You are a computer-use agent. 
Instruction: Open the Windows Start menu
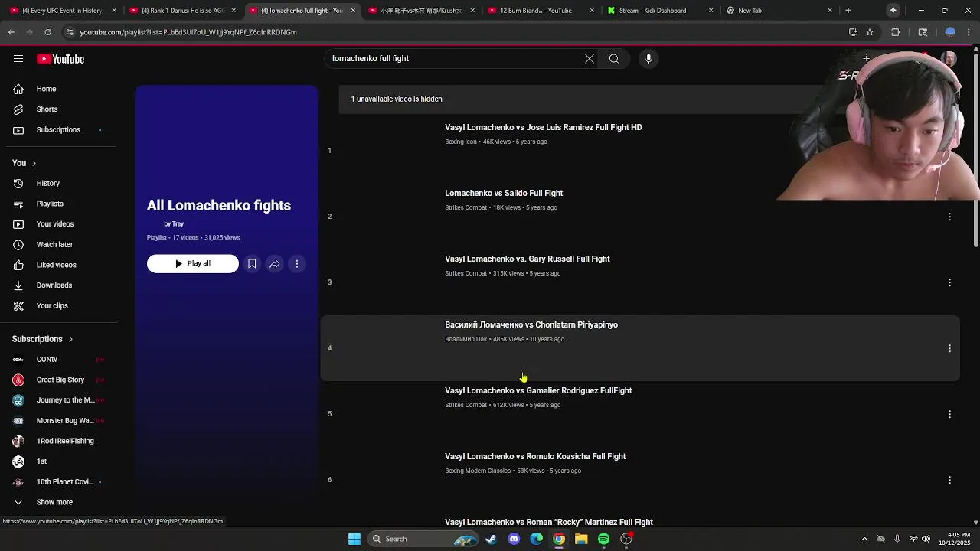(354, 539)
